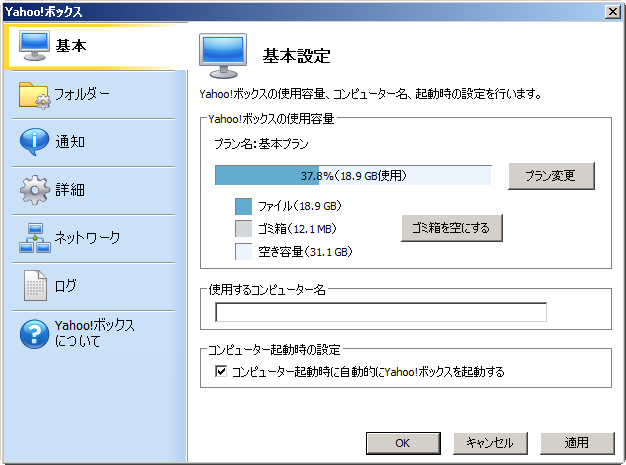Click the 空き容量(31.1 GB) label

click(305, 252)
